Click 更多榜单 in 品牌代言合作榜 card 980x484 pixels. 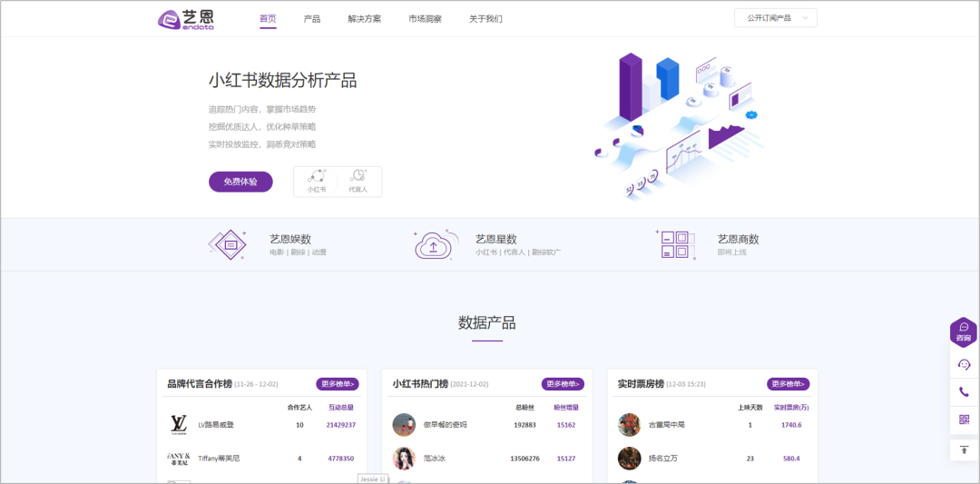337,384
